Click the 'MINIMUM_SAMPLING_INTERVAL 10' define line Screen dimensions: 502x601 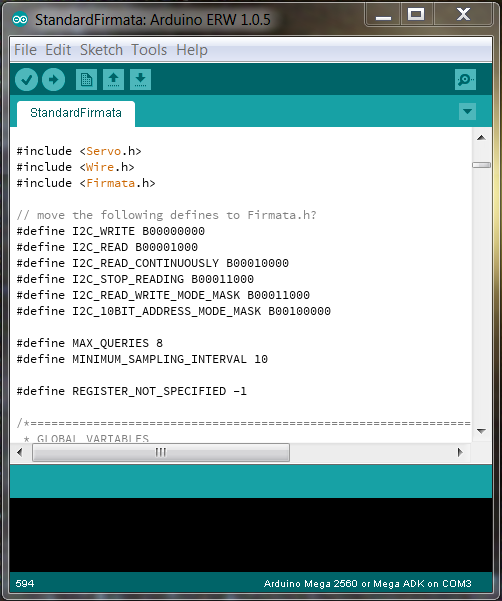point(142,359)
